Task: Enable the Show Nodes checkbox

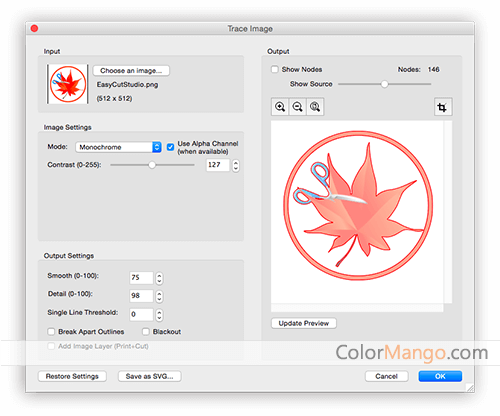Action: click(x=275, y=69)
